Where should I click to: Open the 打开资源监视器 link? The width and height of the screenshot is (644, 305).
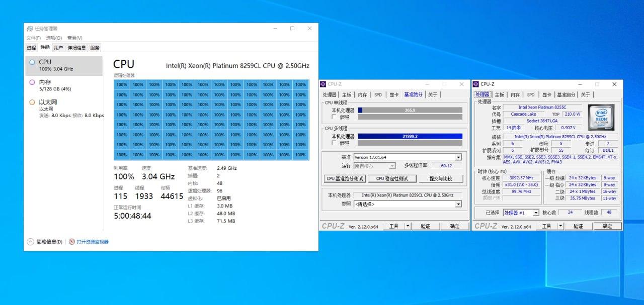(x=93, y=242)
